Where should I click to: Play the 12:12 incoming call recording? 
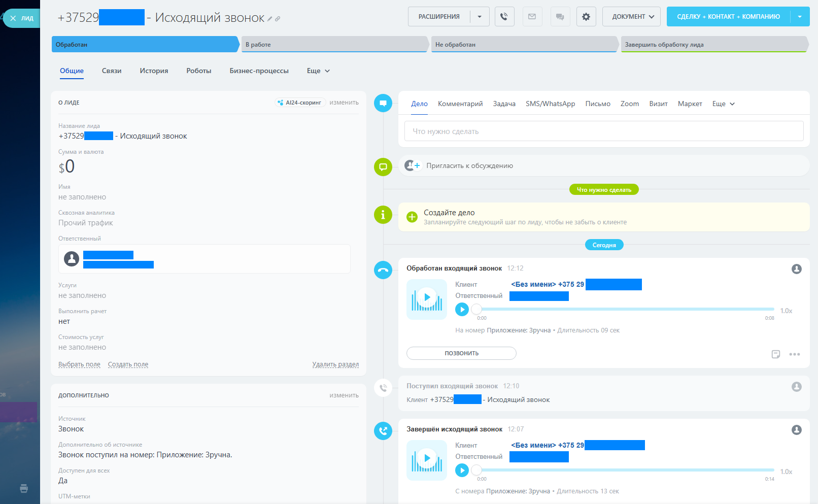pyautogui.click(x=462, y=310)
